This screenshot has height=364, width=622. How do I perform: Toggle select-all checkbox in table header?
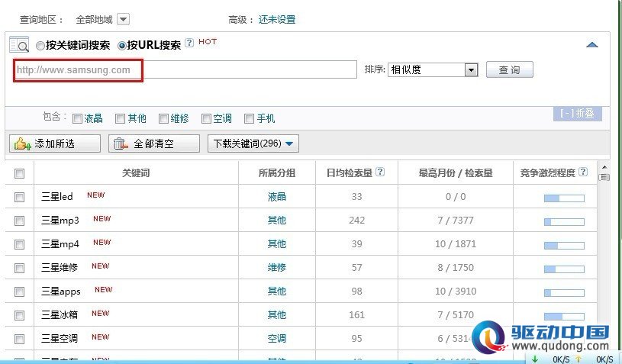click(19, 174)
